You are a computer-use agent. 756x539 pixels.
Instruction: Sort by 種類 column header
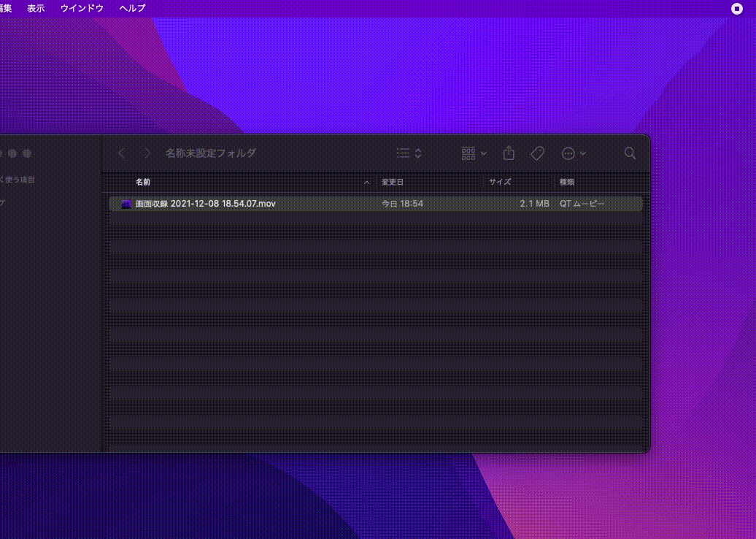click(x=566, y=183)
